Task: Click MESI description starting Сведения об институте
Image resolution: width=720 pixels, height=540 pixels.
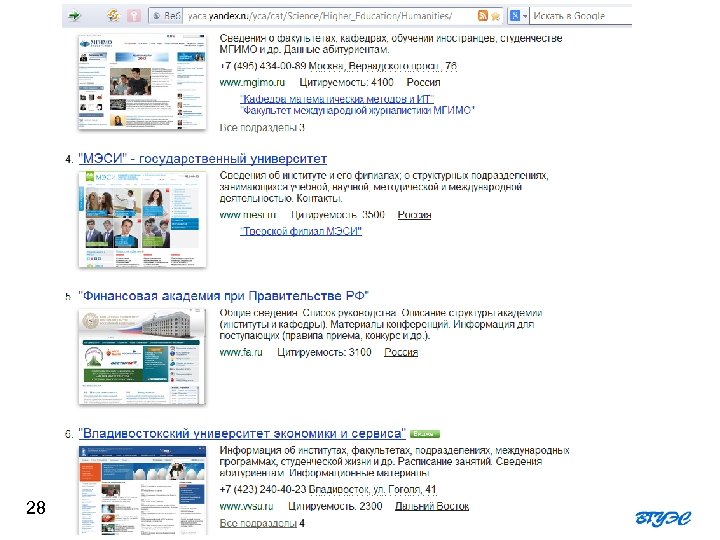Action: [384, 187]
